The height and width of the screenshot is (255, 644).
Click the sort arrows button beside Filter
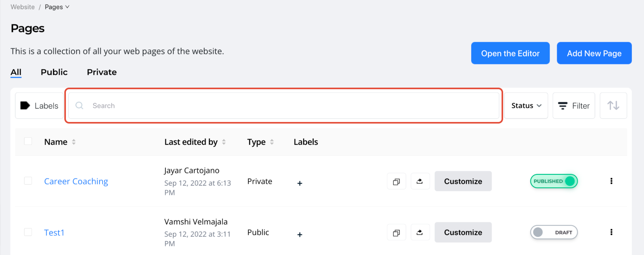pos(613,105)
